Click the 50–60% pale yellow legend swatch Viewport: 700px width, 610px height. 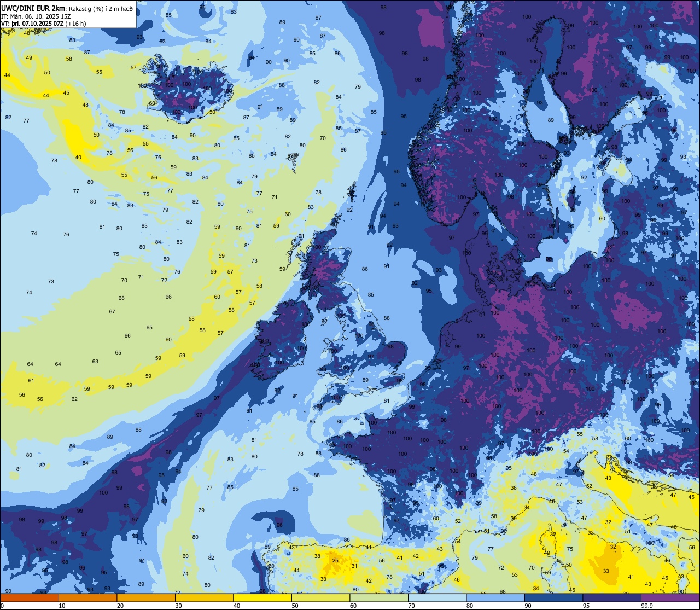320,598
